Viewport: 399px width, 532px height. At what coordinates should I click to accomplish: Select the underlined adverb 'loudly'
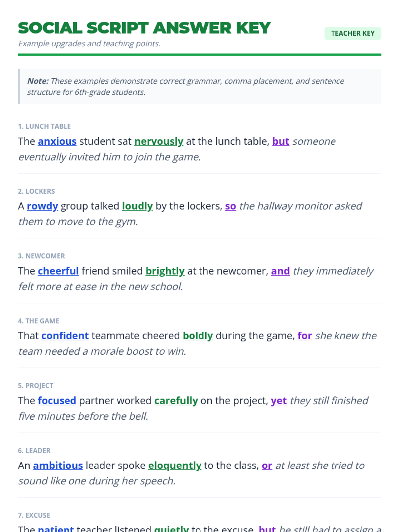[x=137, y=206]
